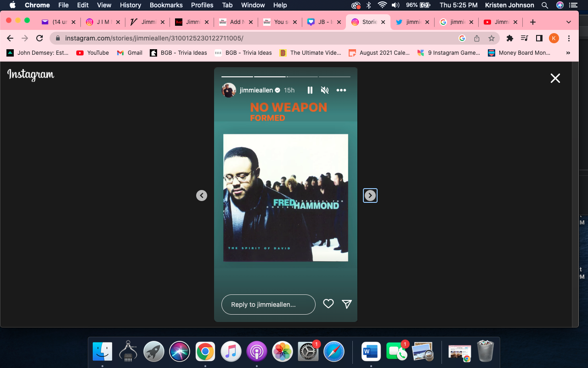
Task: Open Launchpad from the Dock
Action: (154, 352)
